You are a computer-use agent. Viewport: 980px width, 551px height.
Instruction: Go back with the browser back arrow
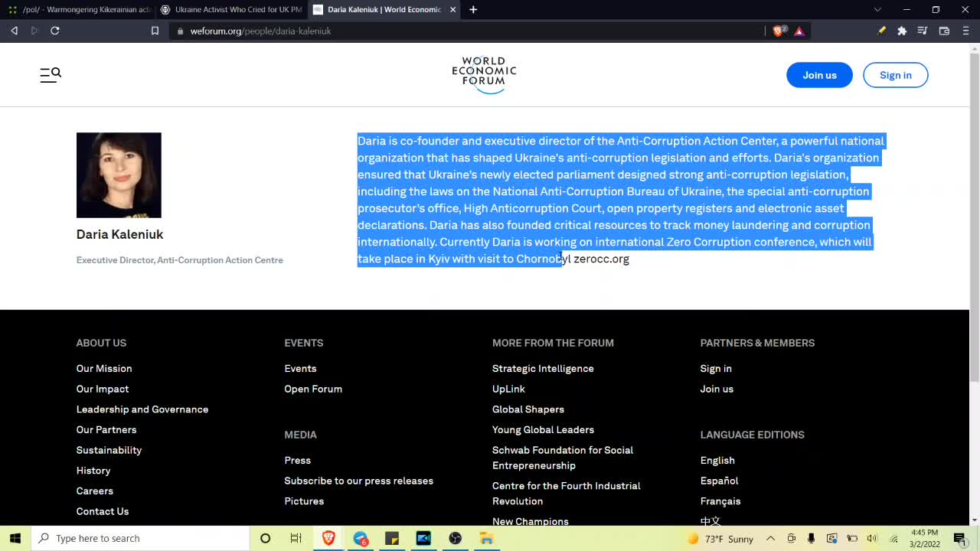click(14, 31)
